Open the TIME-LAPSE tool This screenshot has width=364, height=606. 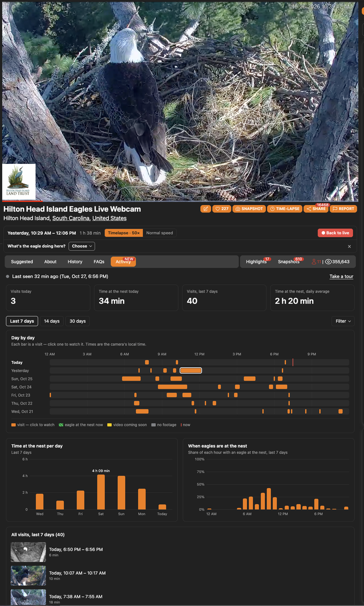click(x=284, y=209)
